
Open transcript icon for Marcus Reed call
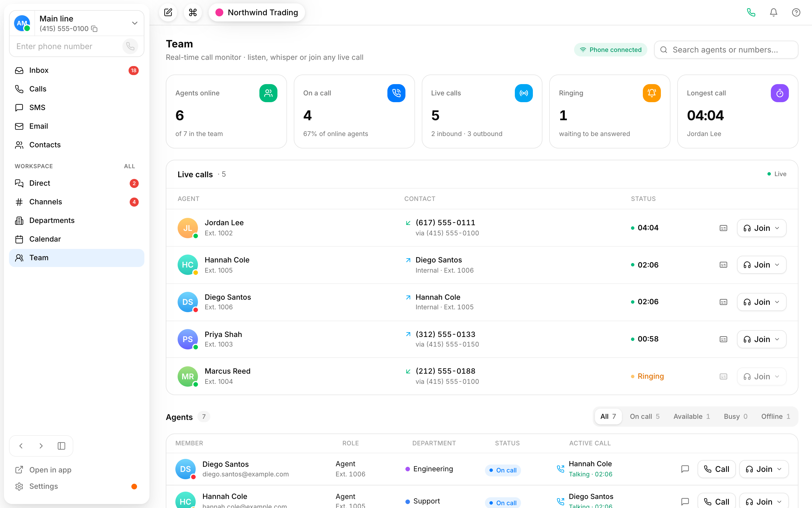[723, 376]
